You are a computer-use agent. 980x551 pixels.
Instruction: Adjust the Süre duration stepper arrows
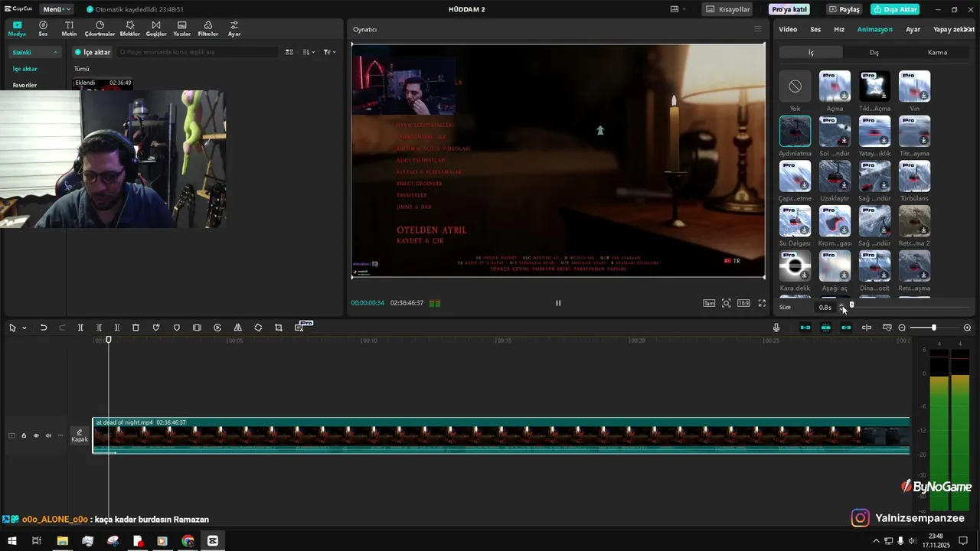[842, 307]
